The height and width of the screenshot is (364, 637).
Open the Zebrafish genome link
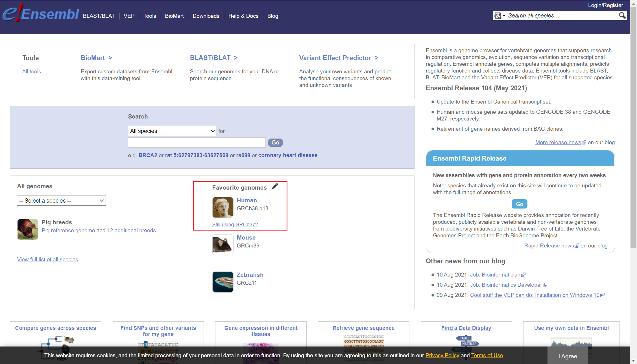pos(250,275)
